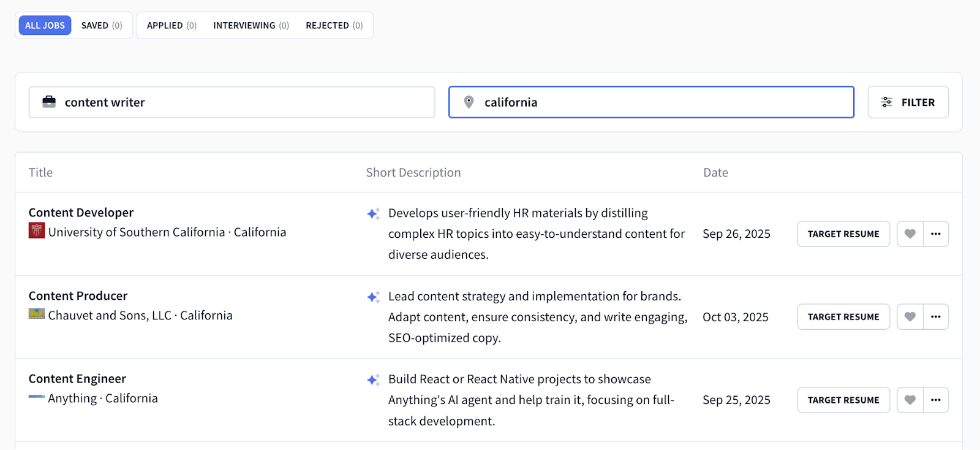Screen dimensions: 980x450
Task: Click Anything · California company text
Action: [103, 399]
